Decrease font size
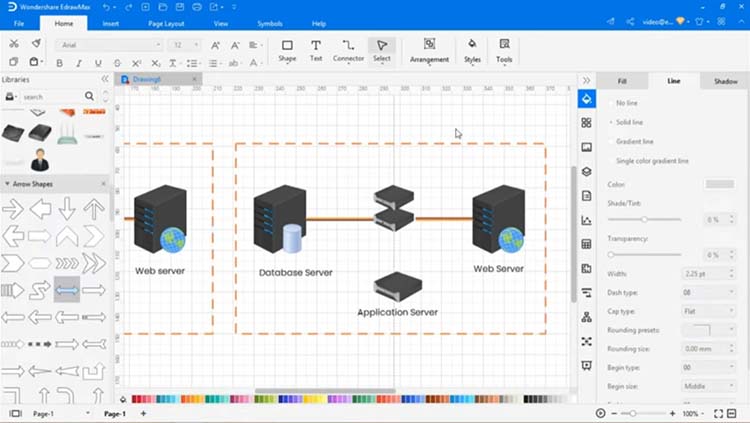The height and width of the screenshot is (423, 750). point(235,45)
